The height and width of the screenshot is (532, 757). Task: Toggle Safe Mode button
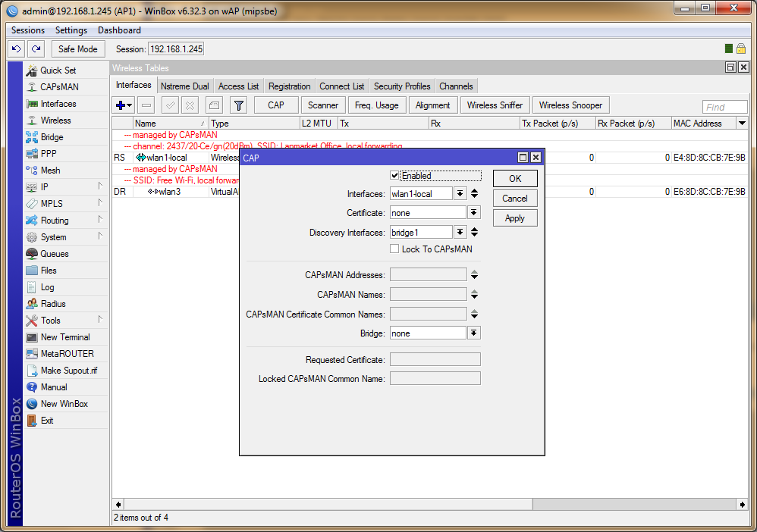click(77, 49)
